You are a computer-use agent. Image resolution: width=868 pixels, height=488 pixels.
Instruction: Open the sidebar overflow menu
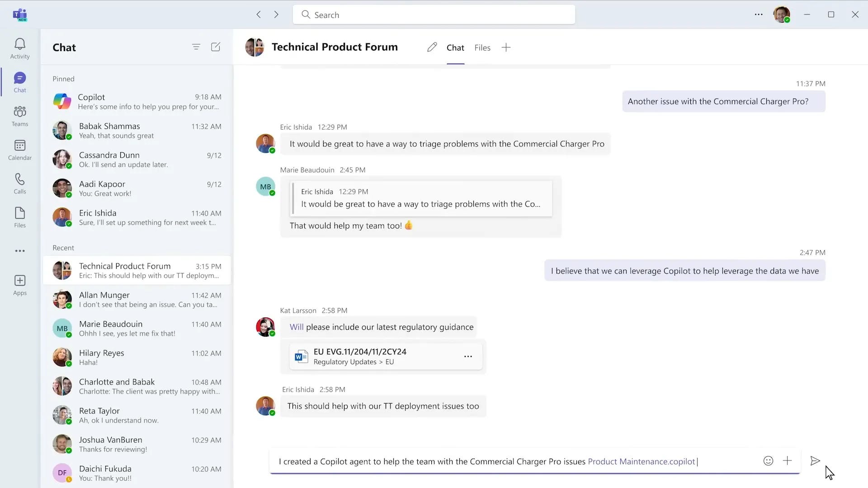pyautogui.click(x=19, y=251)
